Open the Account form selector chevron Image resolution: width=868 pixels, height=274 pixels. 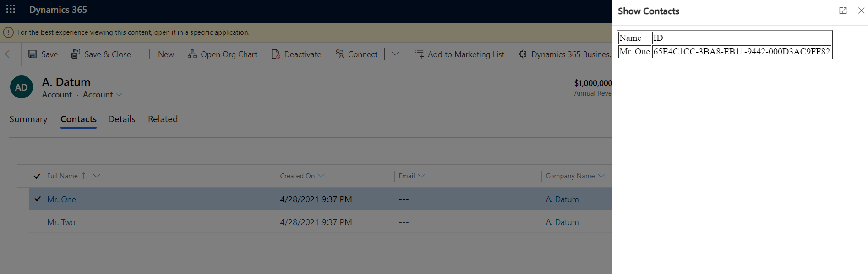click(119, 95)
